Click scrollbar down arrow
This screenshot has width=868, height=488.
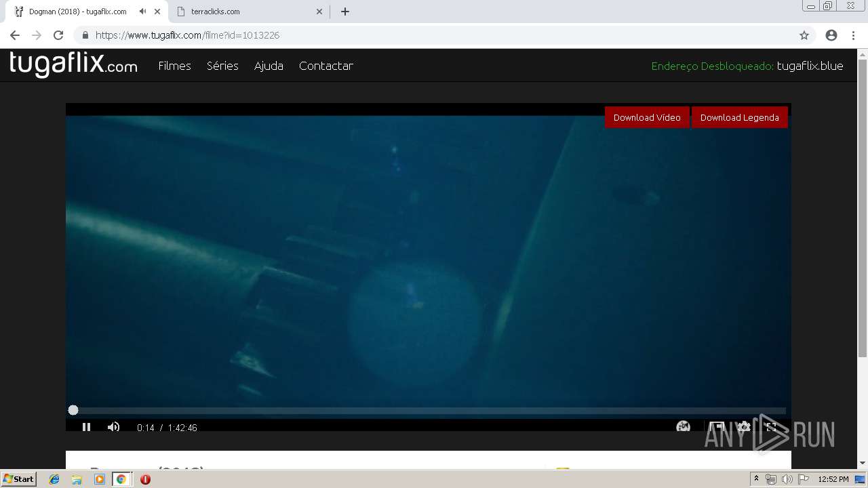(x=863, y=464)
